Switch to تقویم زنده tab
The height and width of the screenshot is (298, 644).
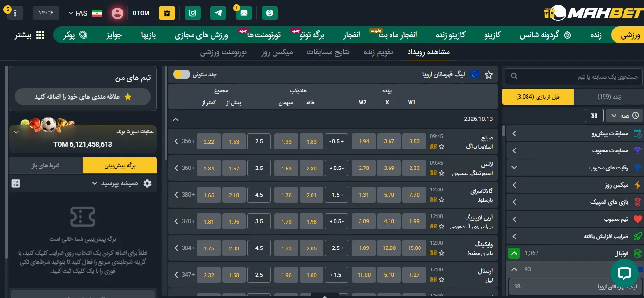[x=378, y=52]
